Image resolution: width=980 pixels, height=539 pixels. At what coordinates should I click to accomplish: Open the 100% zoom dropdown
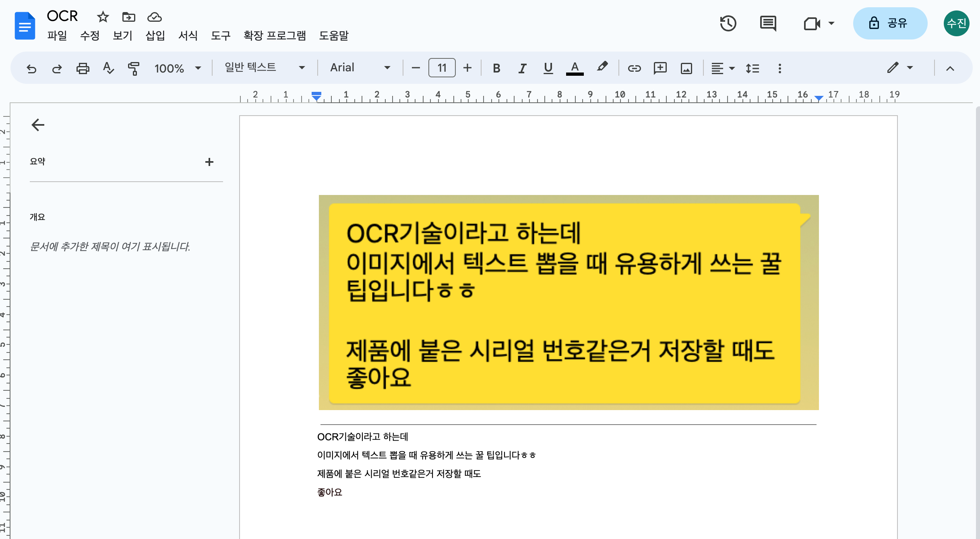point(177,68)
